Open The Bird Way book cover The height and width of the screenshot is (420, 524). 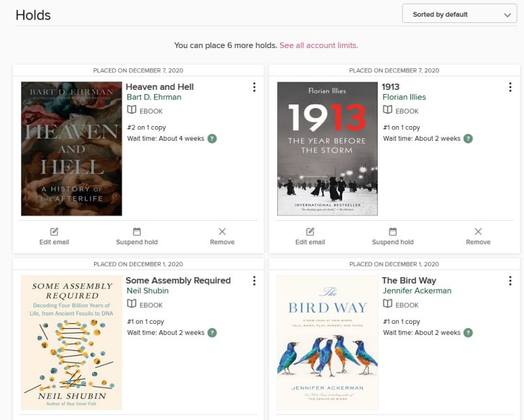[327, 342]
